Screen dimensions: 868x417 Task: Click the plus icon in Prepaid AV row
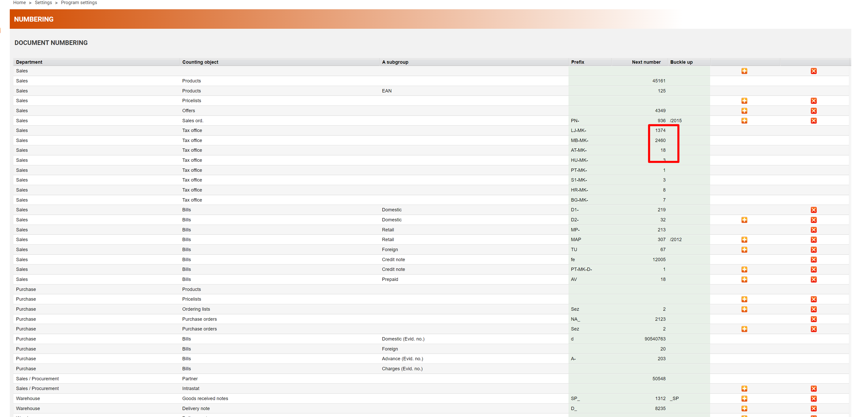pyautogui.click(x=744, y=279)
